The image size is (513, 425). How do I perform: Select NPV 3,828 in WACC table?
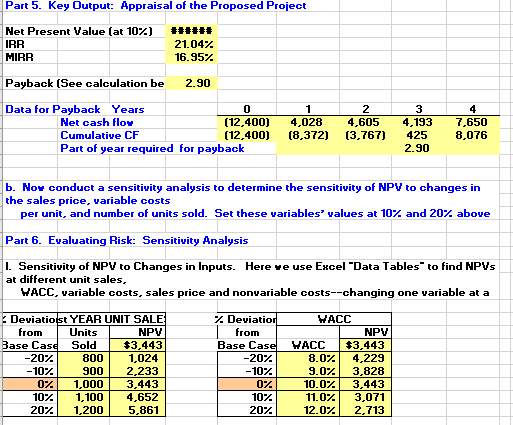[x=365, y=371]
